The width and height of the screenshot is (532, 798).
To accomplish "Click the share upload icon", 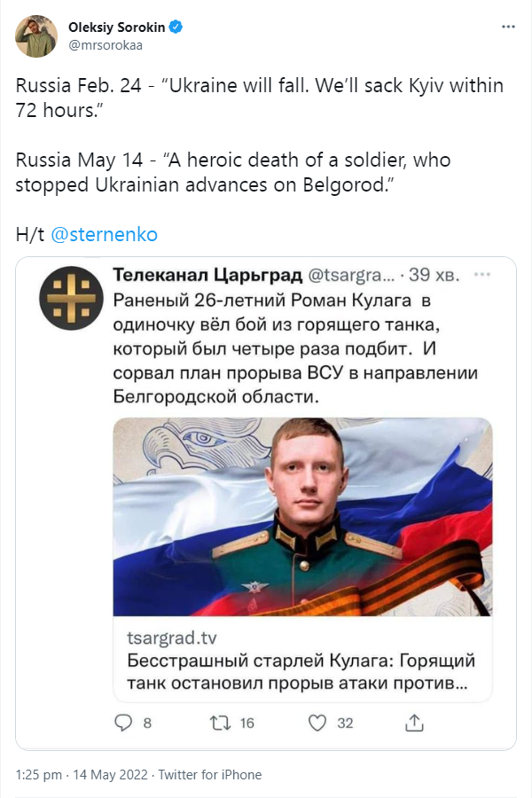I will coord(414,723).
